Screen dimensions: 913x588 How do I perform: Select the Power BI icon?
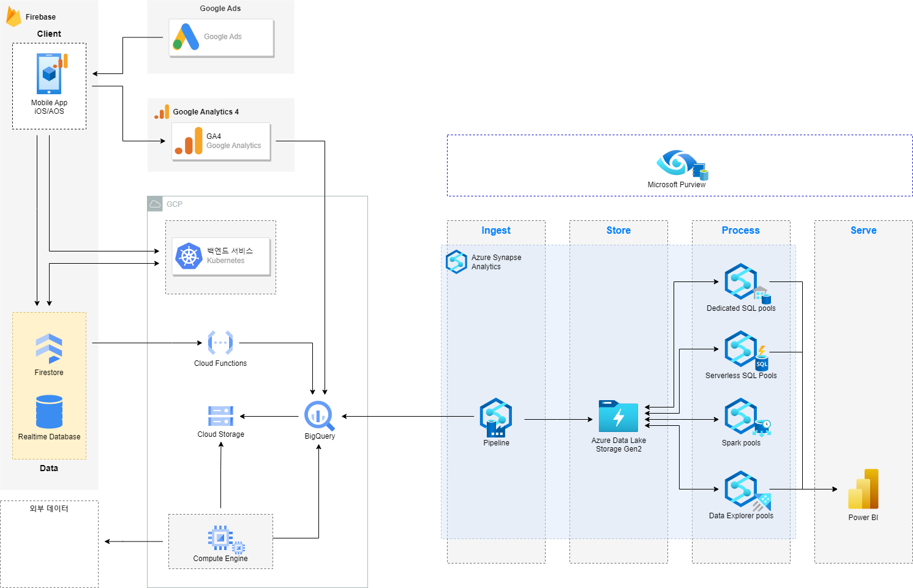point(863,489)
